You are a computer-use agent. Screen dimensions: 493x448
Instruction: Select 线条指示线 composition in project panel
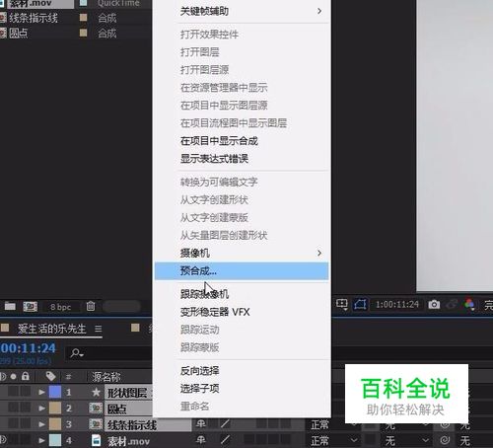click(x=34, y=18)
